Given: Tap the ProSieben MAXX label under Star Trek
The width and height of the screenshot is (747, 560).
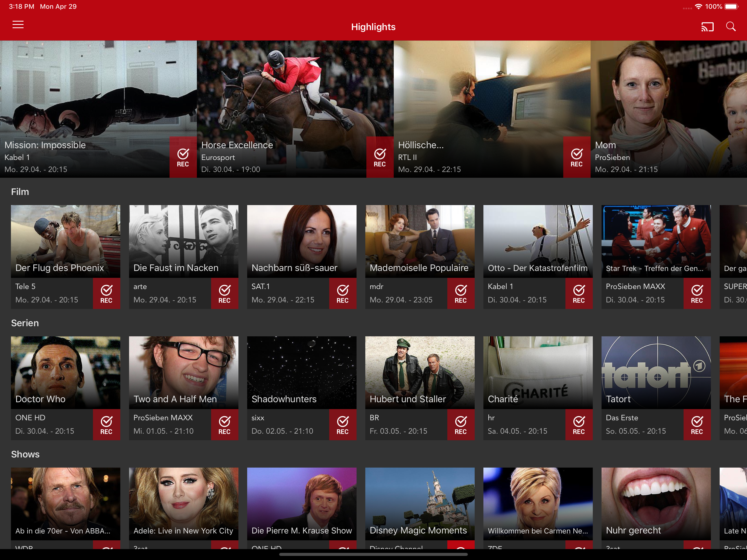Looking at the screenshot, I should point(635,286).
